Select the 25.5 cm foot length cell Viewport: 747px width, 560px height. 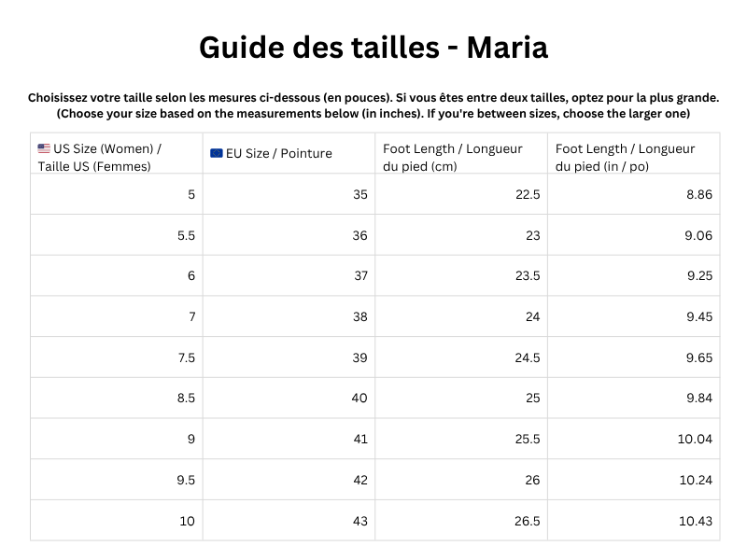pyautogui.click(x=526, y=440)
